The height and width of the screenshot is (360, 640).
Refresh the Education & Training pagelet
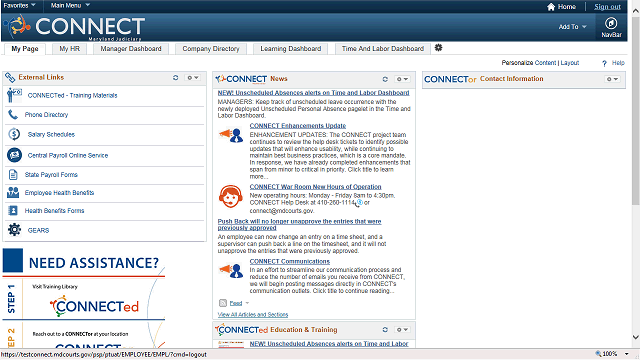[385, 329]
